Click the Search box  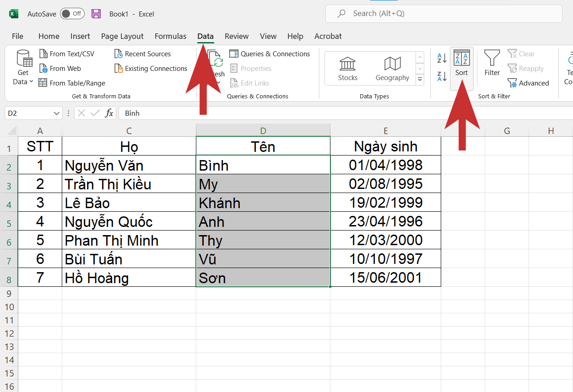pyautogui.click(x=443, y=14)
